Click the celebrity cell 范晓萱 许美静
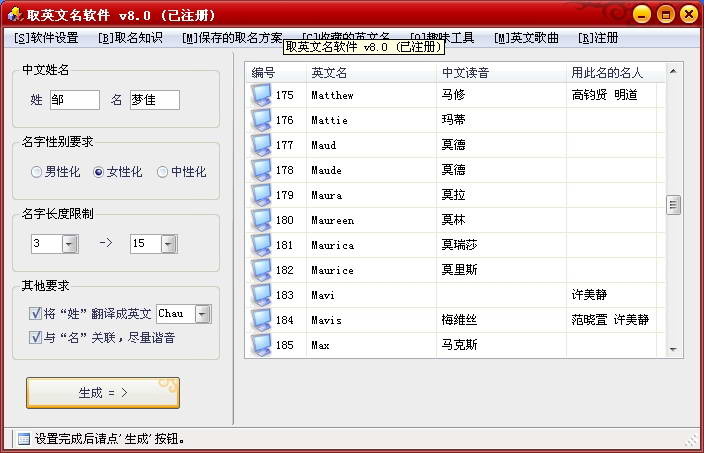This screenshot has height=453, width=704. coord(610,320)
